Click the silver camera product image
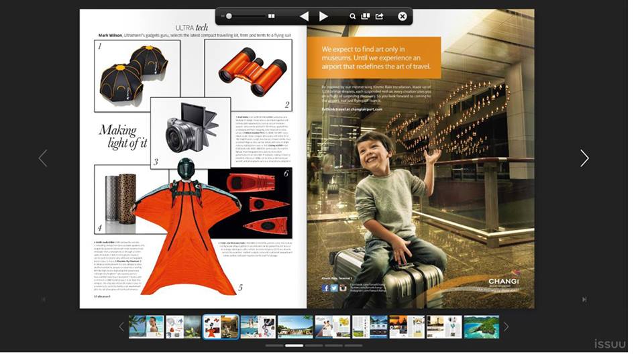The image size is (644, 358). click(192, 127)
